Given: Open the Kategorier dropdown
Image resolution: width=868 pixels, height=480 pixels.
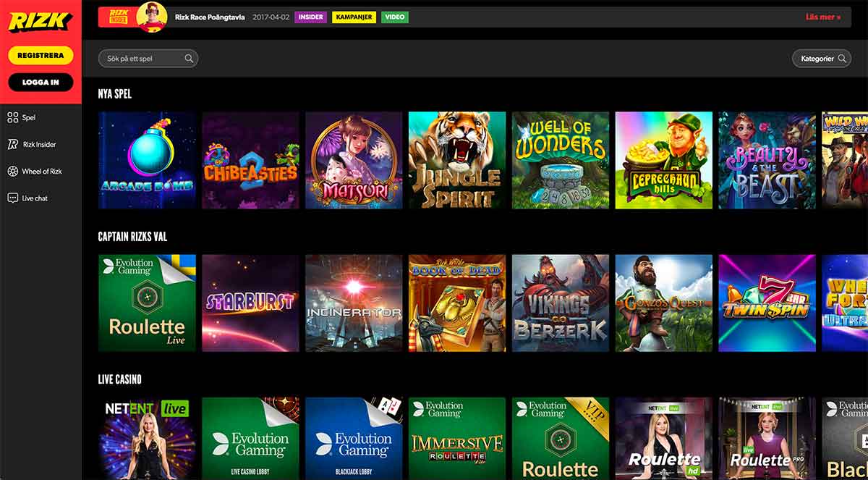Looking at the screenshot, I should [821, 59].
